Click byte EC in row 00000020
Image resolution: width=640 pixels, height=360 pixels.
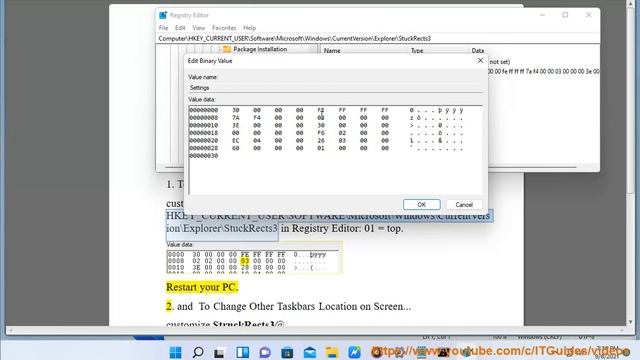click(x=236, y=141)
